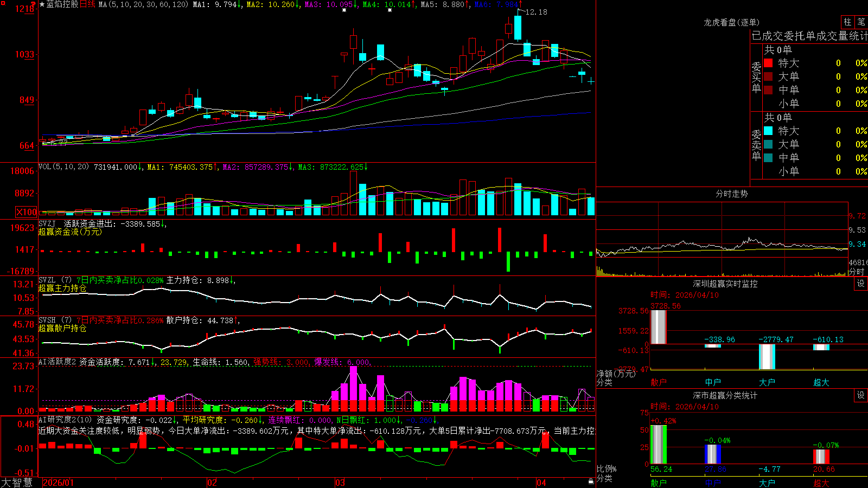Click the 大智慧 logo label at bottom-left
The width and height of the screenshot is (868, 488).
tap(17, 482)
